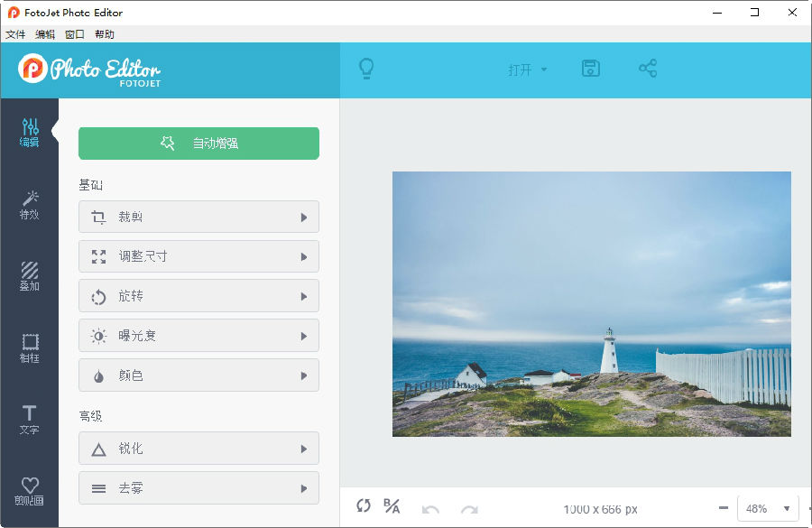This screenshot has width=812, height=528.
Task: Toggle the before/after compare icon
Action: click(x=392, y=506)
